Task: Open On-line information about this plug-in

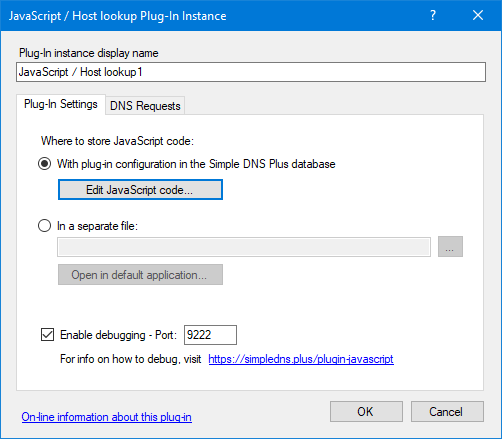Action: point(107,417)
